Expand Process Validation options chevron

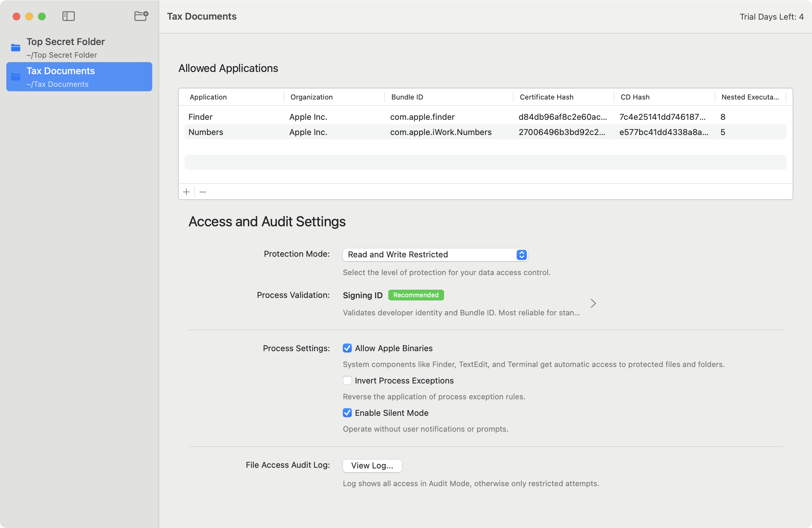click(x=593, y=303)
